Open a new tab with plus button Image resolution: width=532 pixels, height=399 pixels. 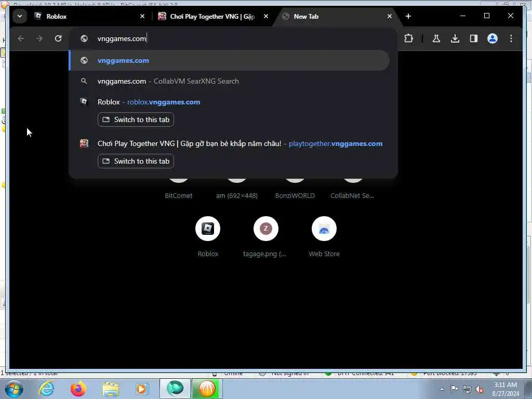pyautogui.click(x=408, y=16)
